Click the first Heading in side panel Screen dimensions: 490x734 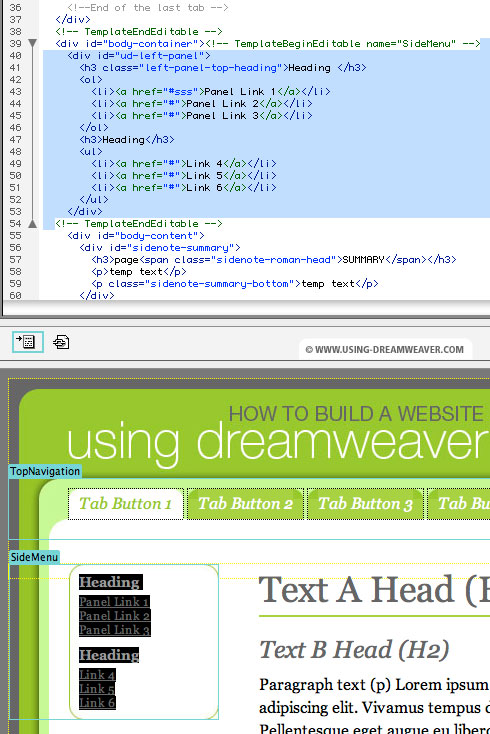point(110,582)
